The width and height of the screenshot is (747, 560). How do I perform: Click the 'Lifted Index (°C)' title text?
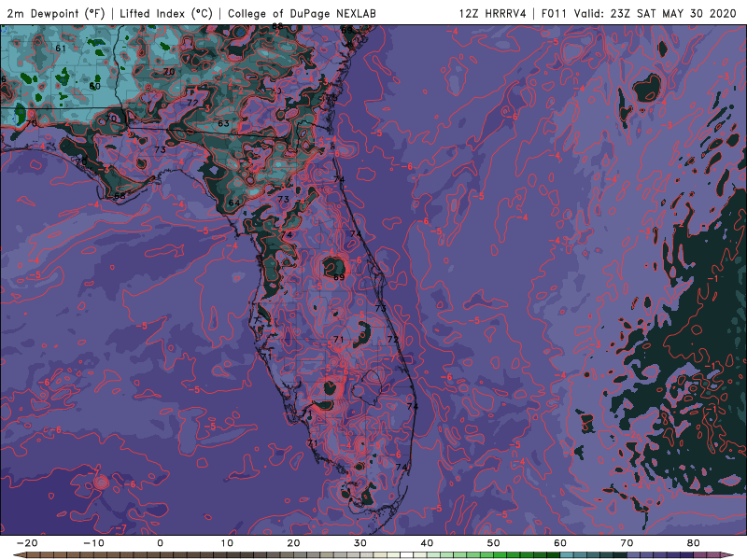[166, 13]
